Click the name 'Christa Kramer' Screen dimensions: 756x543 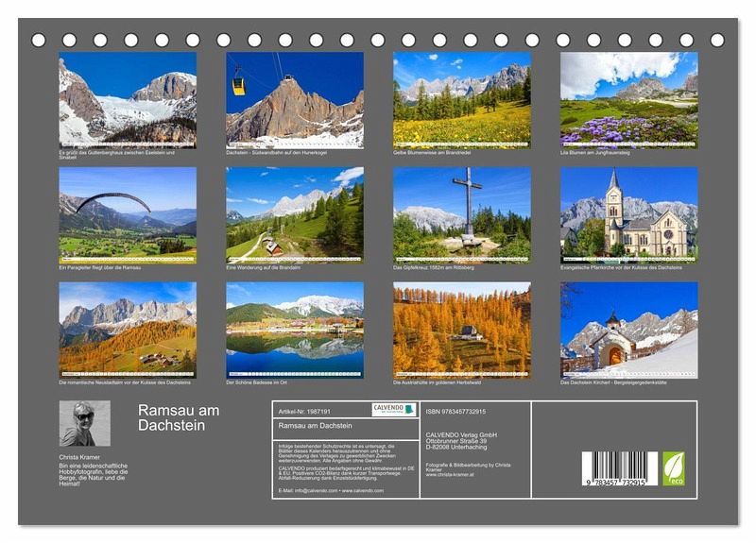click(x=79, y=457)
